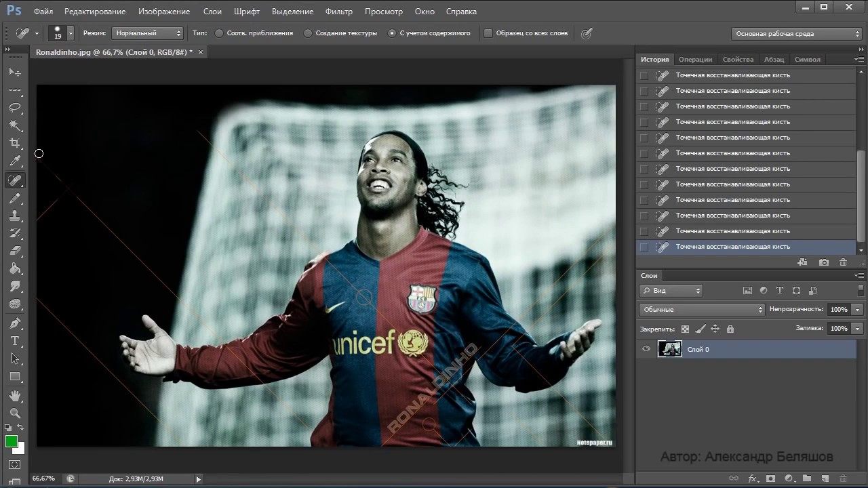Screen dimensions: 868x488
Task: Switch to the 'Операции' tab
Action: (695, 60)
